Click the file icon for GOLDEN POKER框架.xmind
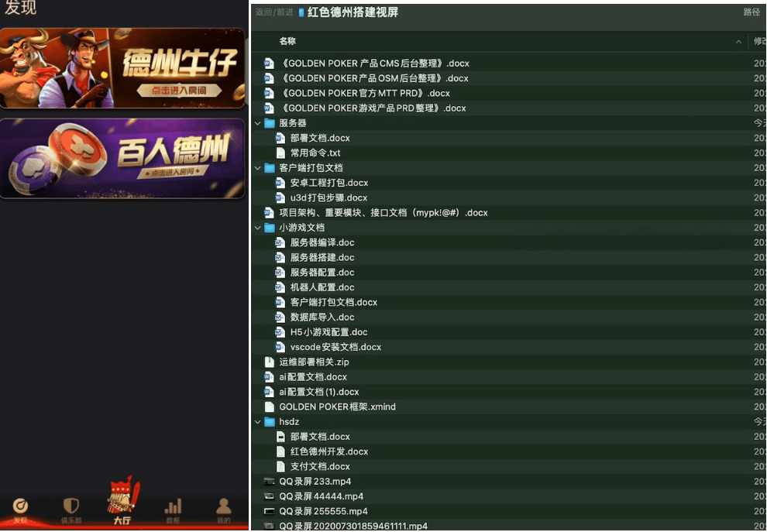 pyautogui.click(x=269, y=407)
